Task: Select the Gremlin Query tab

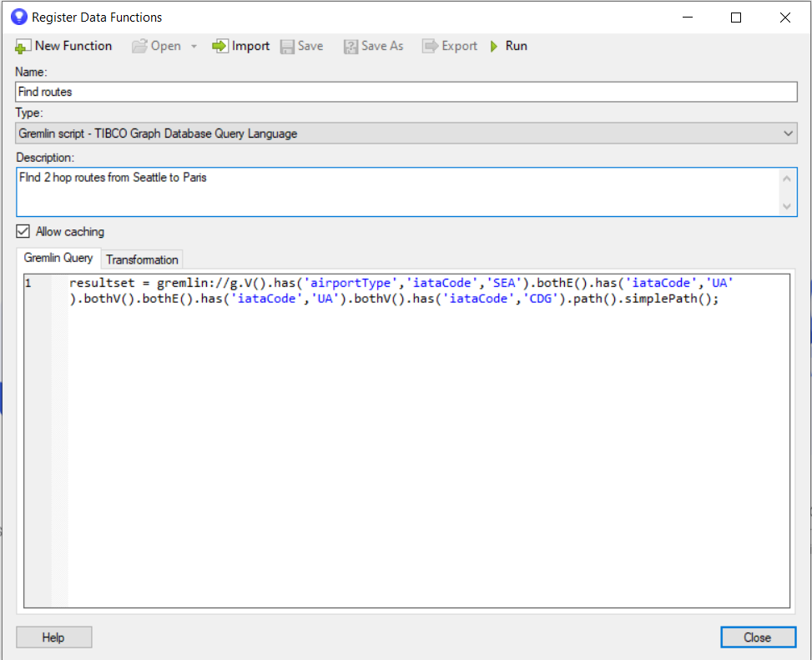Action: point(58,259)
